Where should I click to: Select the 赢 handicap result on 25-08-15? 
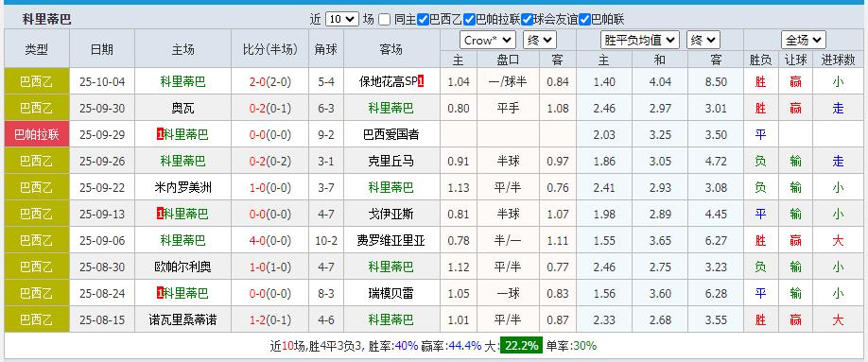click(x=795, y=319)
